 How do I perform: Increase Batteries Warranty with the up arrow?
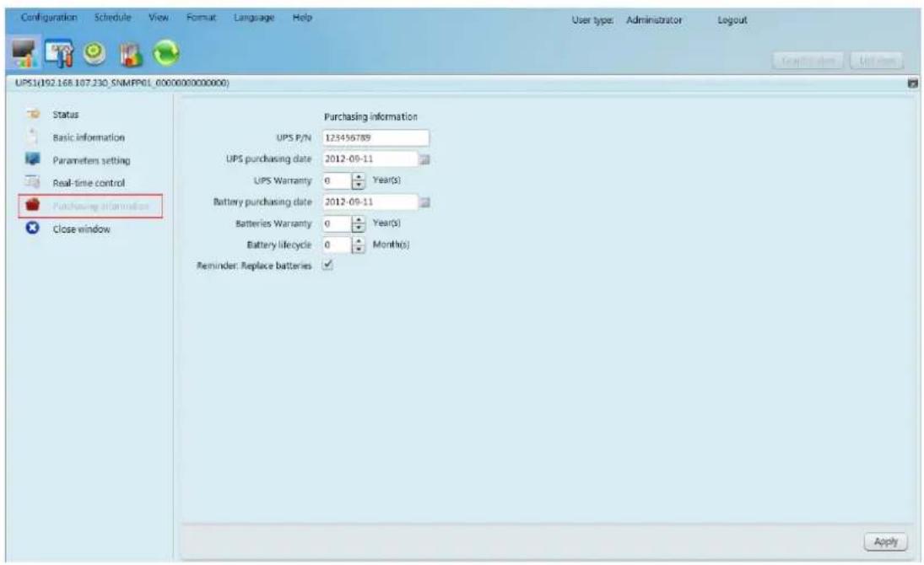click(359, 220)
